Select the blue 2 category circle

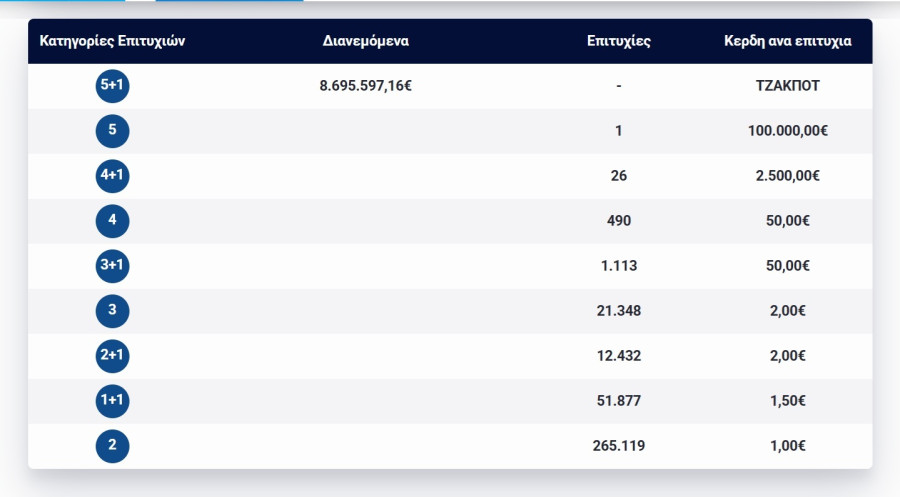coord(112,446)
